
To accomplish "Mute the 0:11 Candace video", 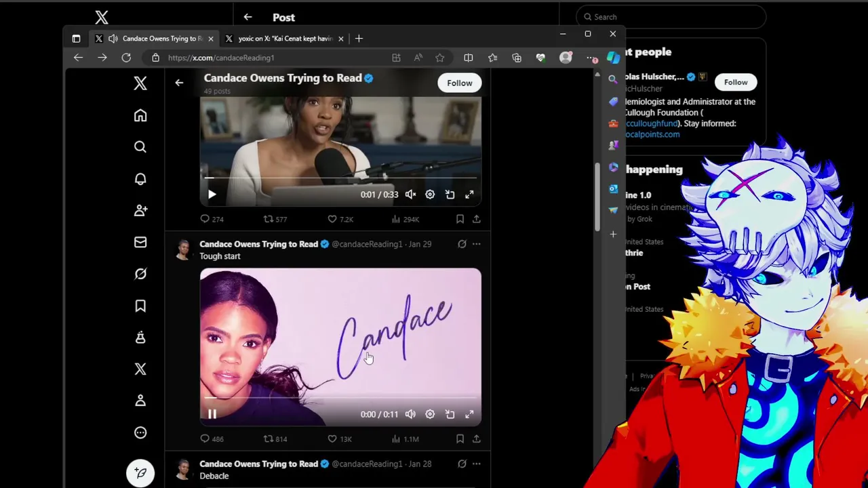I will click(x=410, y=414).
